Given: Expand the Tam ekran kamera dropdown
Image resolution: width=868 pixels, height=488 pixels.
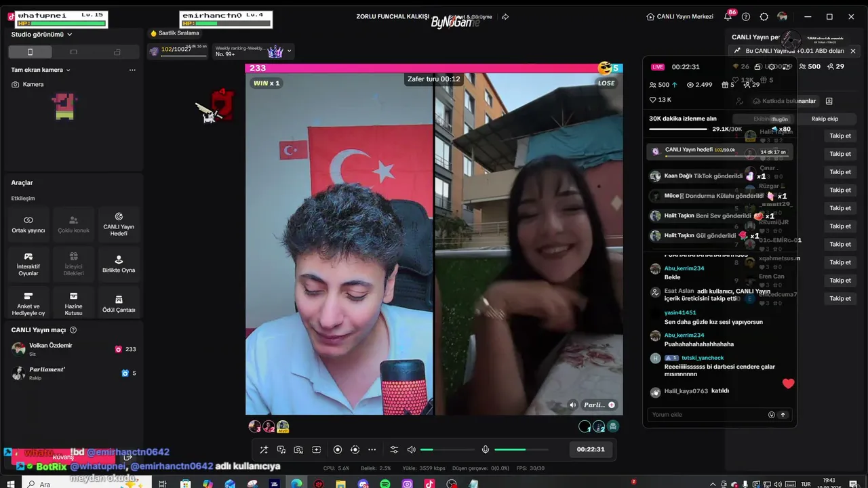Looking at the screenshot, I should (41, 70).
